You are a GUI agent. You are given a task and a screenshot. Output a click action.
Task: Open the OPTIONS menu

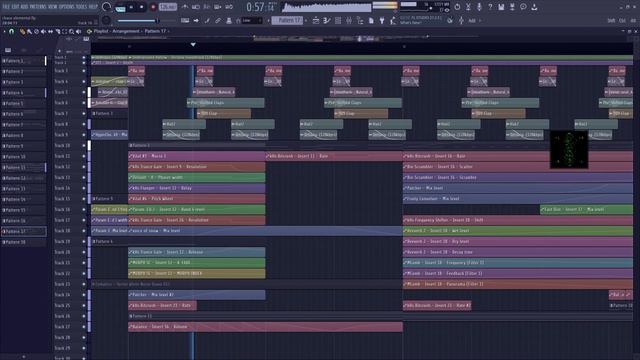[x=67, y=7]
